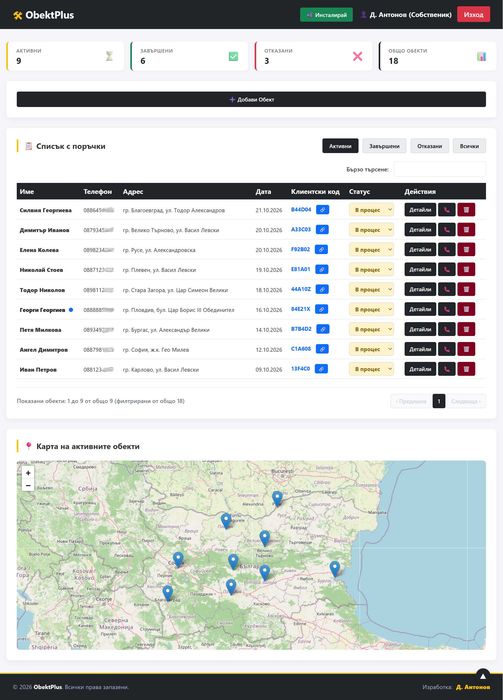Delete Димитър Иванов order with trash icon
This screenshot has height=700, width=503.
[466, 229]
